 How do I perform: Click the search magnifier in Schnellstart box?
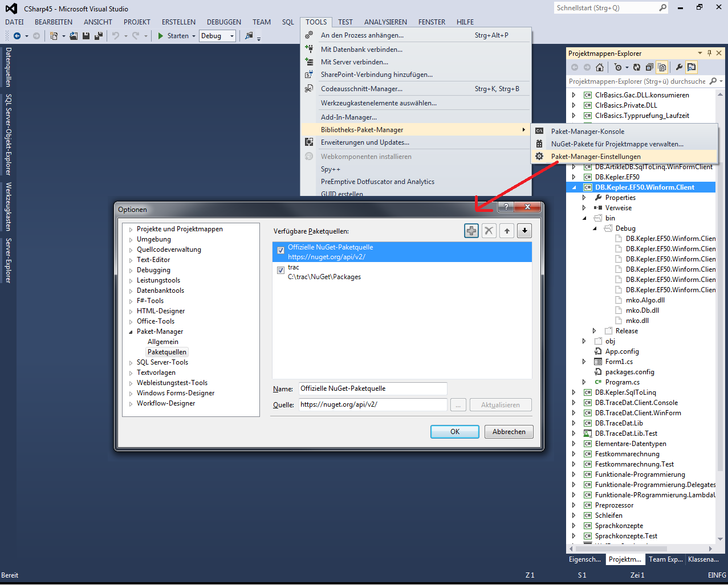point(662,8)
